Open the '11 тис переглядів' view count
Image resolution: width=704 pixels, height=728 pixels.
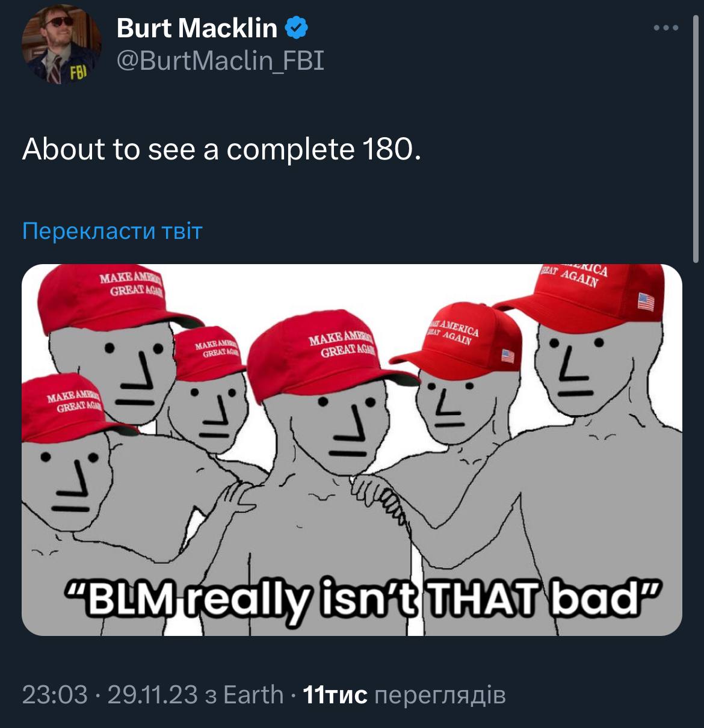click(x=404, y=694)
